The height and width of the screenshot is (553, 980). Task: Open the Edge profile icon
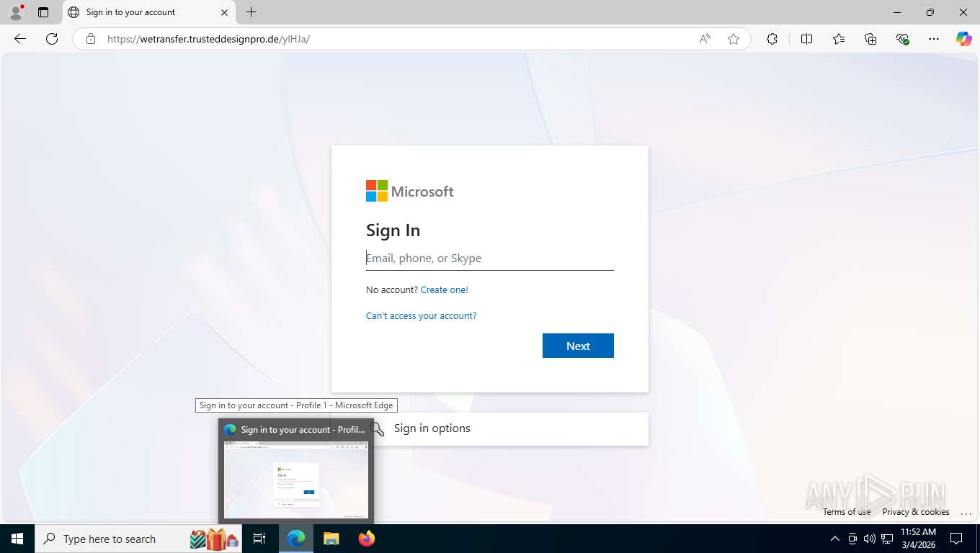16,12
